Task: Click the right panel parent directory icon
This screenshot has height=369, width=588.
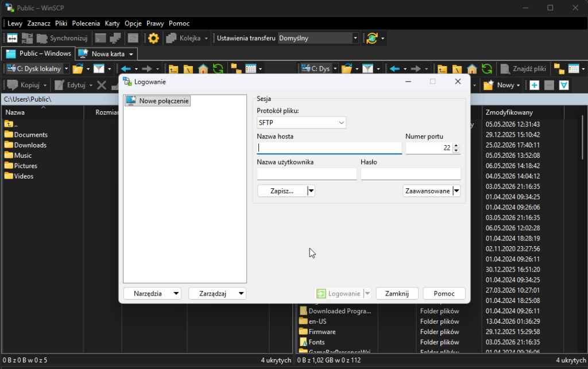Action: point(442,68)
